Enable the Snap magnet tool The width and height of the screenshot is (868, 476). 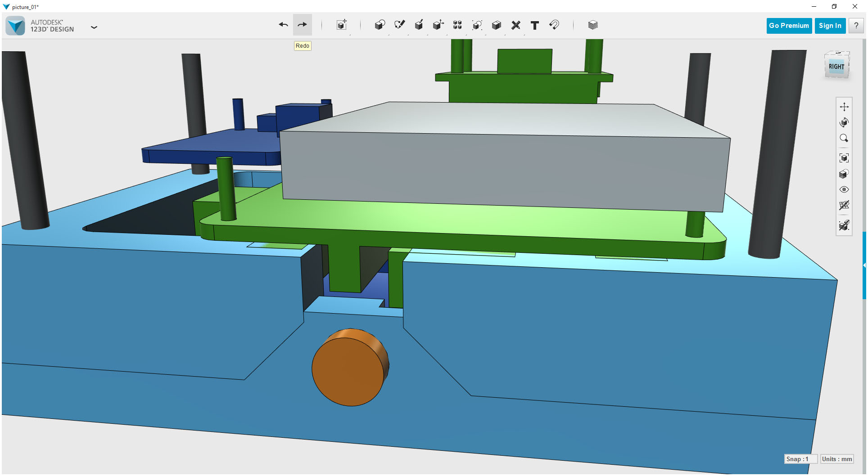point(554,26)
